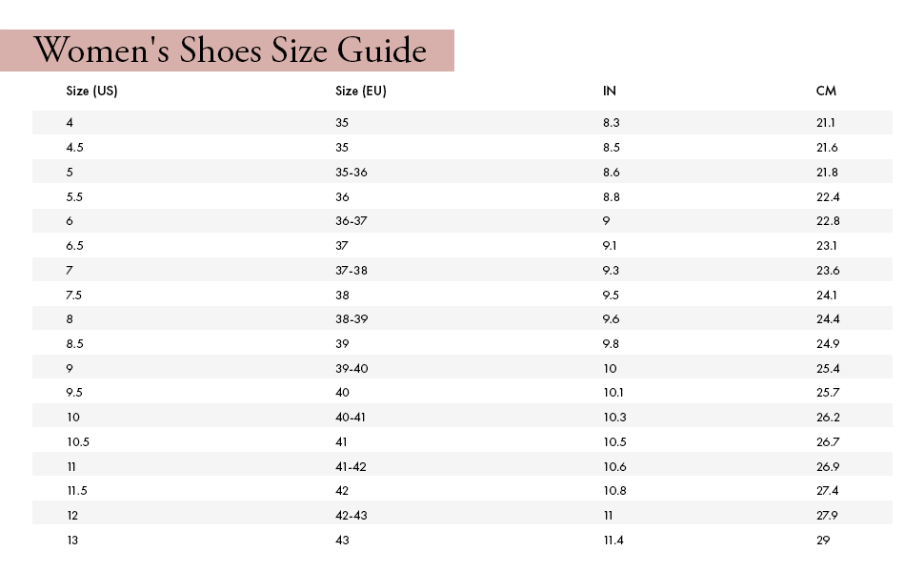Viewport: 924px width, 572px height.
Task: Click the 9.8 inches value
Action: tap(611, 344)
